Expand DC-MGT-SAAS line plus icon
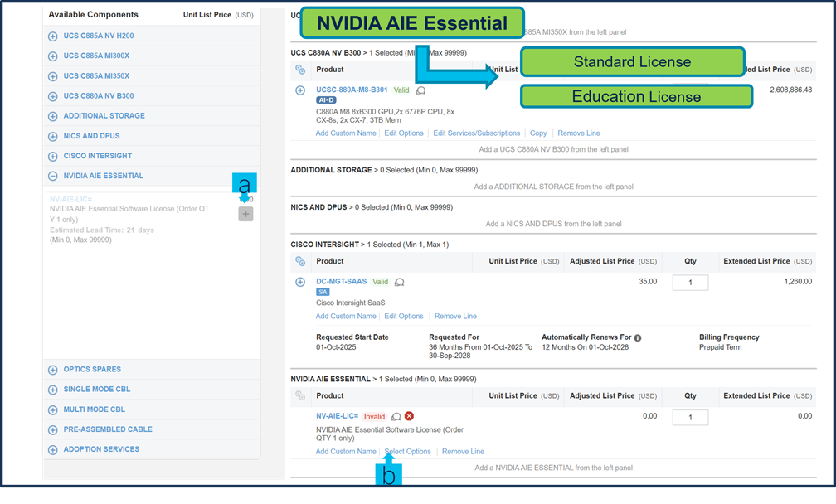The height and width of the screenshot is (504, 836). coord(300,282)
